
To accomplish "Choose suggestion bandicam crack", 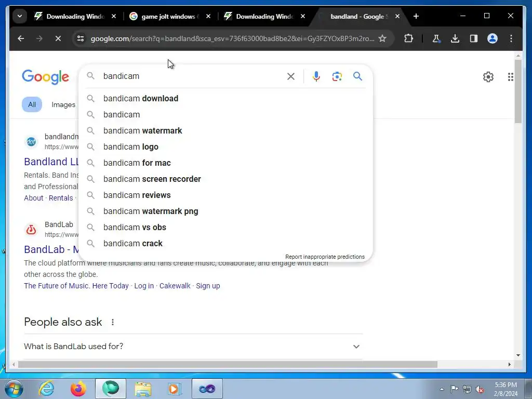I will coord(225,244).
